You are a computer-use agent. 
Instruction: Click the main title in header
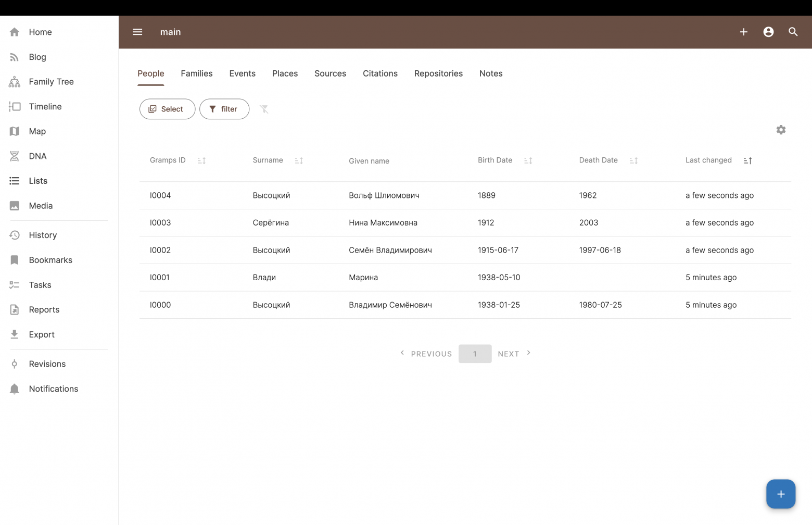pyautogui.click(x=170, y=32)
